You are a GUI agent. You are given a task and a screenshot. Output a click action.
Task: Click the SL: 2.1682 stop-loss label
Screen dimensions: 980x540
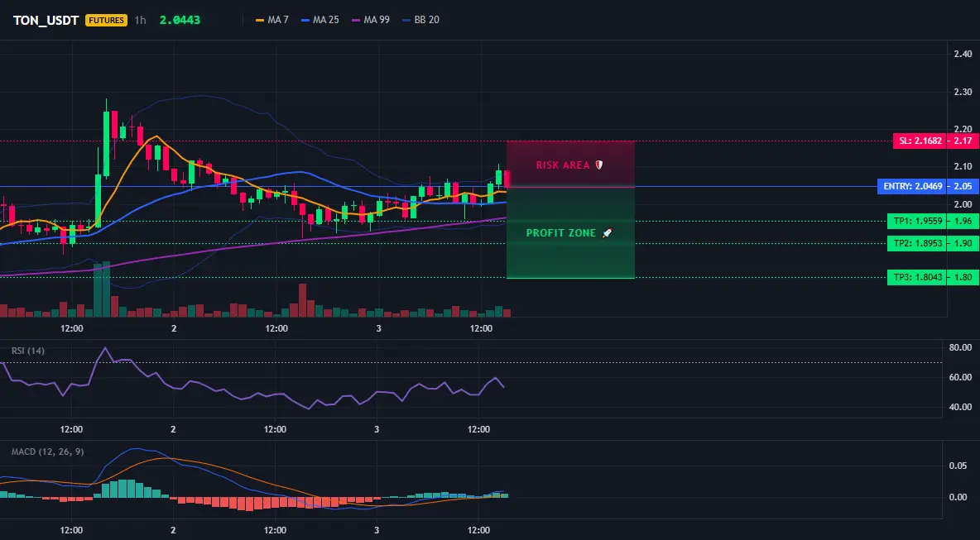[x=920, y=141]
